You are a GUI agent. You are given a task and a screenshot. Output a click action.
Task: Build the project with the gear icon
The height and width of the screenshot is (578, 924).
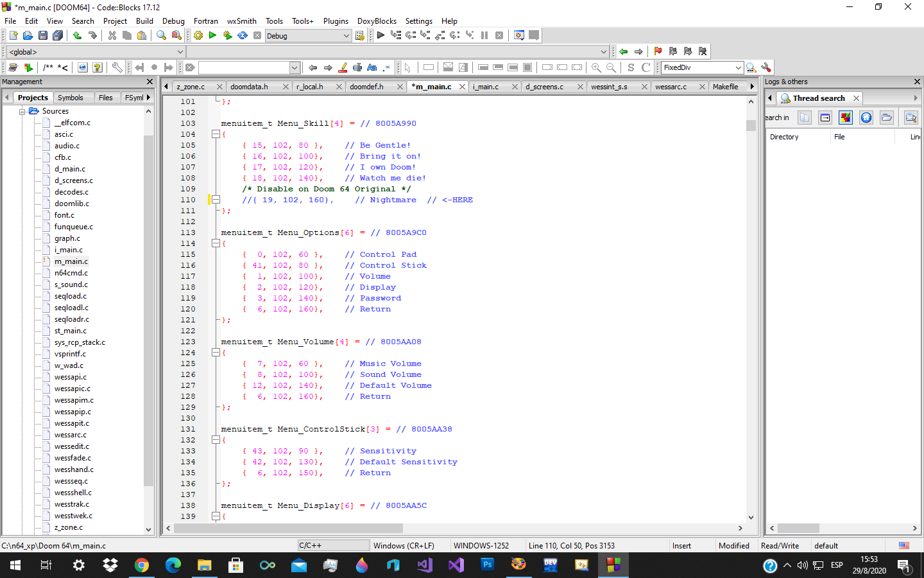(x=198, y=35)
